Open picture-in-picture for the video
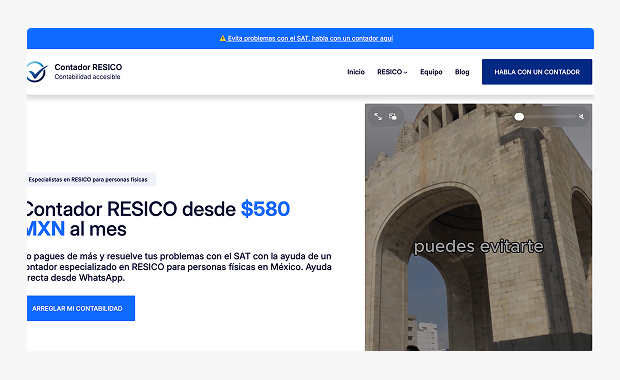This screenshot has height=380, width=620. point(393,117)
